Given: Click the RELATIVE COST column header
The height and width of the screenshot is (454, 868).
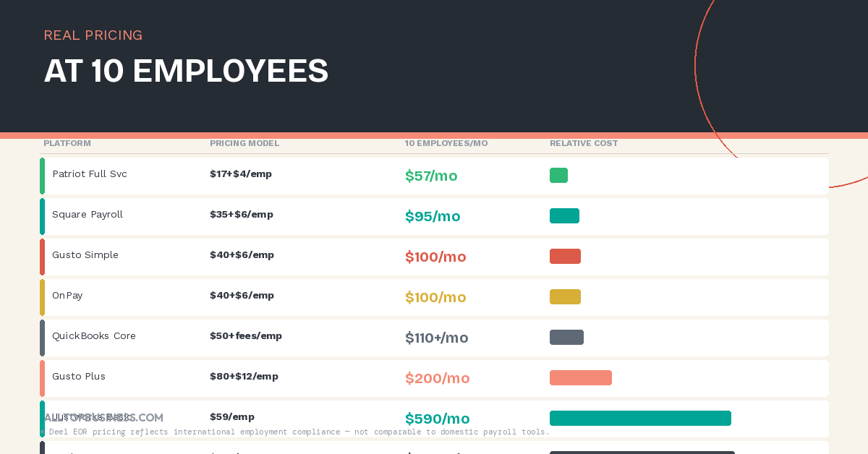Looking at the screenshot, I should (584, 143).
